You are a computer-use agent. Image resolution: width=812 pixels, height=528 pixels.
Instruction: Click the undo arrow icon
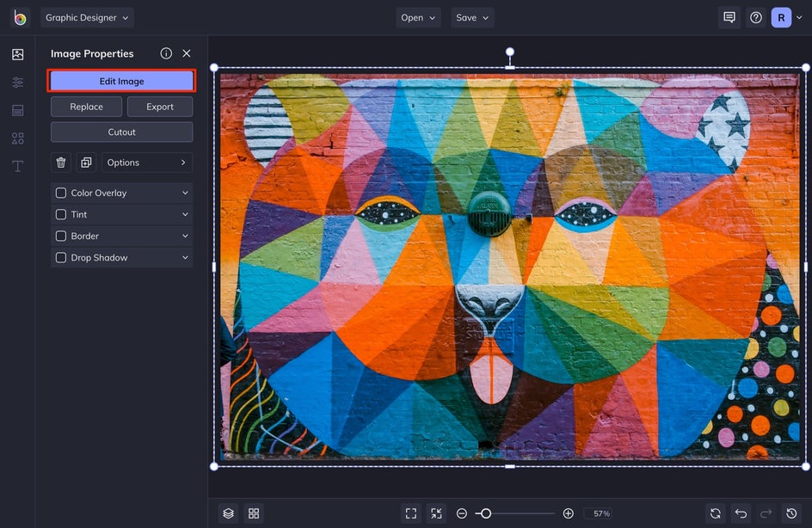(741, 513)
